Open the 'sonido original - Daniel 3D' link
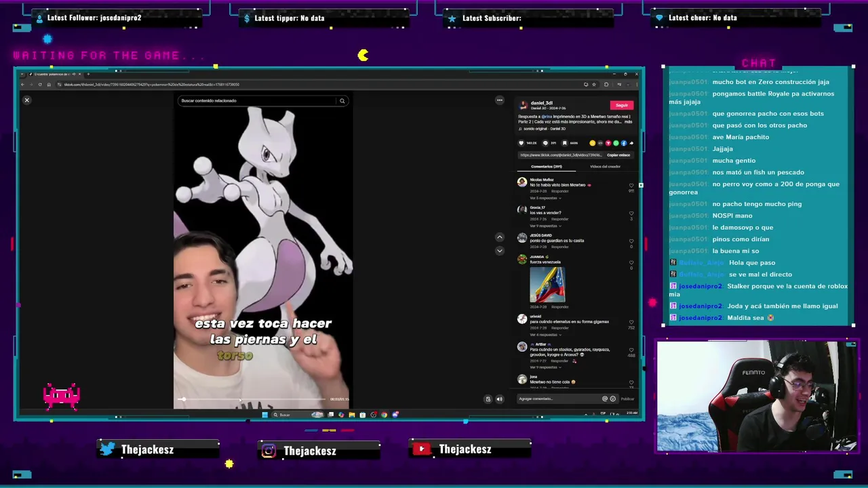Viewport: 868px width, 488px height. pyautogui.click(x=545, y=129)
